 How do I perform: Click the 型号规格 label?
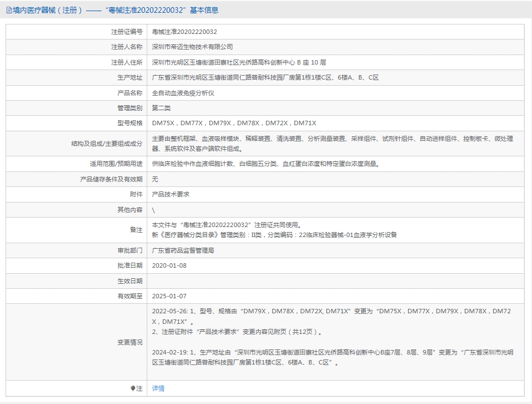pyautogui.click(x=130, y=123)
